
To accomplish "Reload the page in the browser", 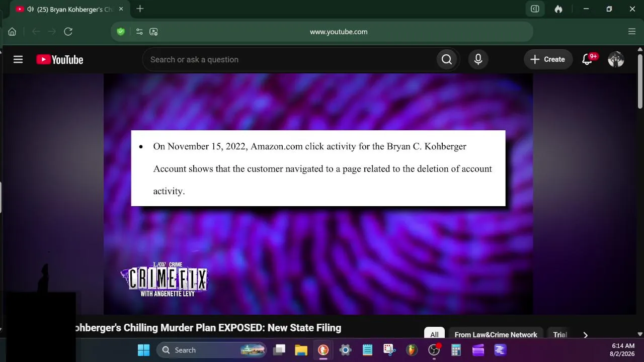I will [68, 32].
